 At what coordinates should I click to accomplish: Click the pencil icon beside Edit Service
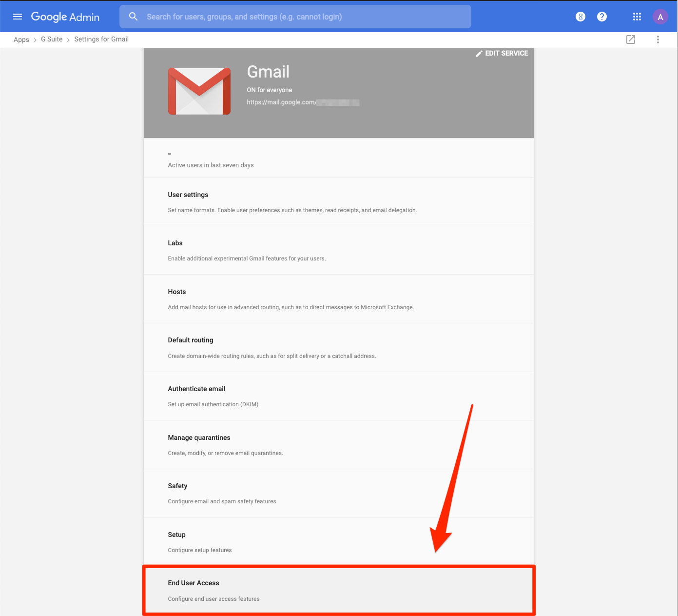click(479, 54)
